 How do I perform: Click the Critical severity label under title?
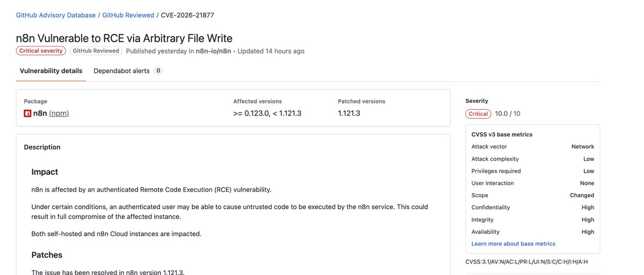click(41, 51)
